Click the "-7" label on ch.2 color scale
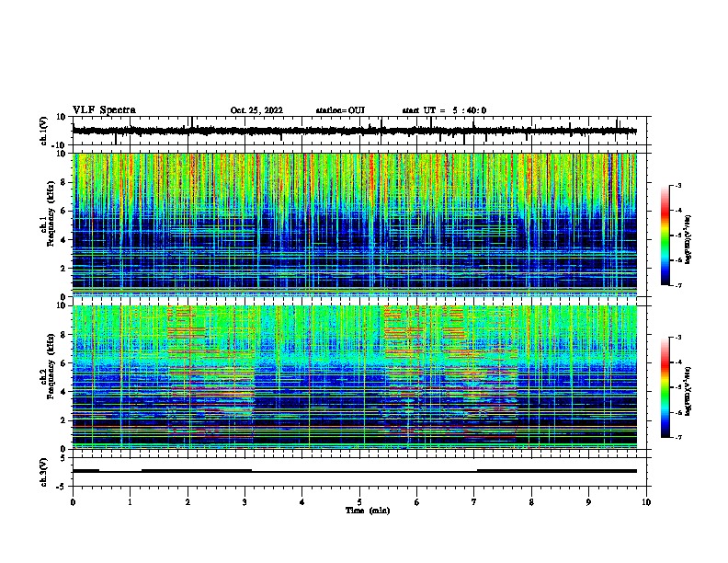This screenshot has height=563, width=728. coord(677,437)
